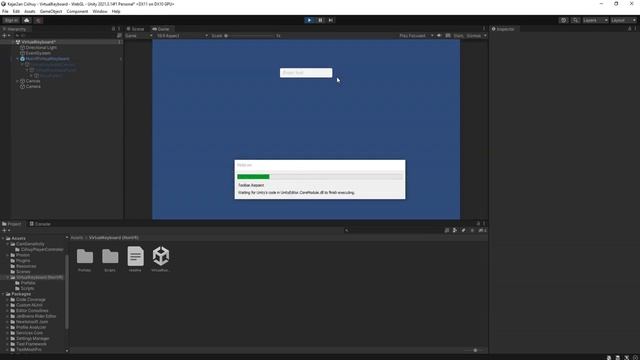Open the Window menu
This screenshot has height=360, width=640.
[x=100, y=11]
